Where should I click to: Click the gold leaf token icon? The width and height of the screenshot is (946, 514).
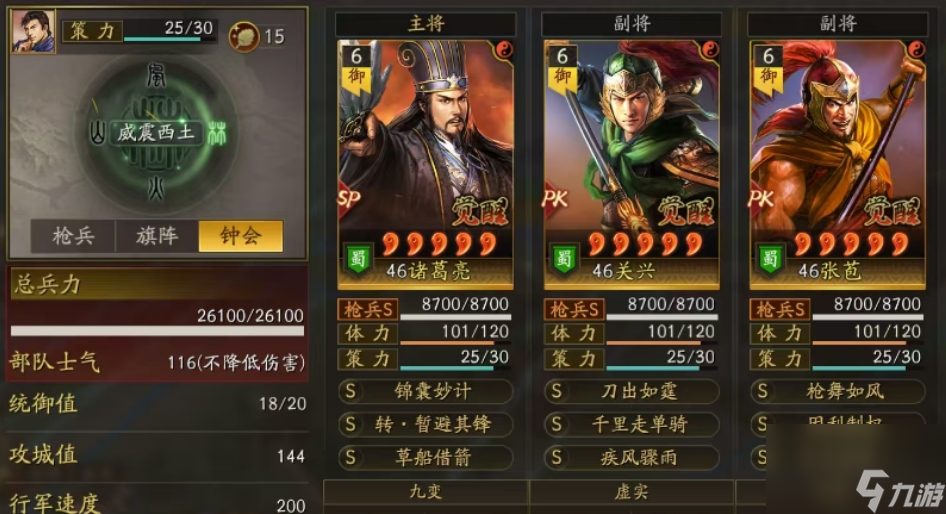244,36
